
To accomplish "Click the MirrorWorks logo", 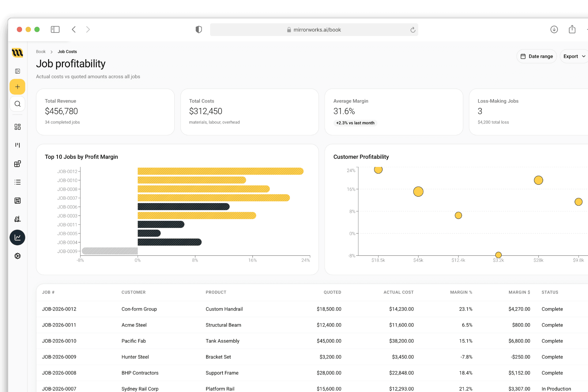I will click(17, 53).
